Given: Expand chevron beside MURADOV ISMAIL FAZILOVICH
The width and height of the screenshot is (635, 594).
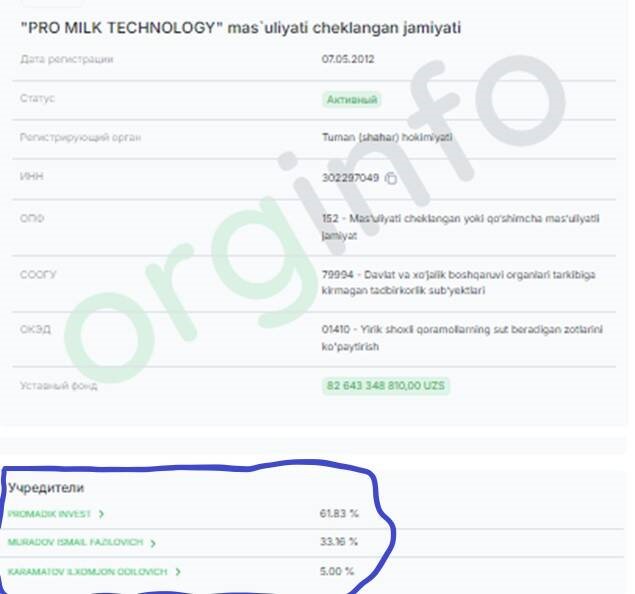Looking at the screenshot, I should (153, 543).
